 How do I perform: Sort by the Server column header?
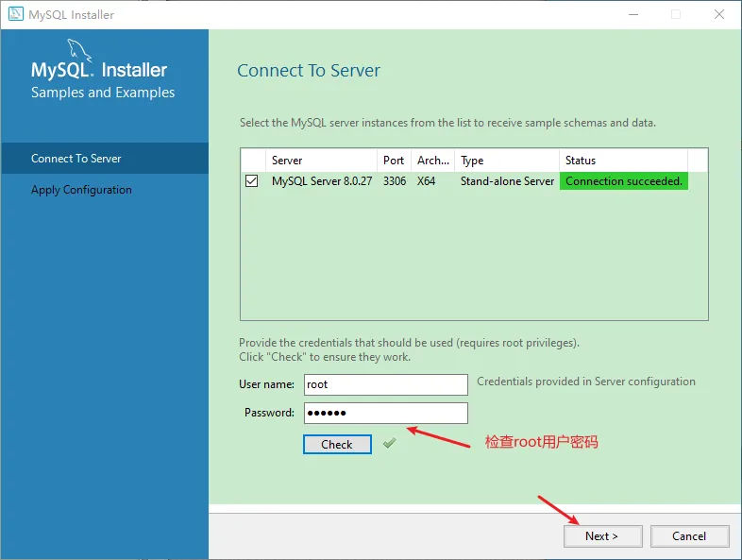tap(320, 161)
